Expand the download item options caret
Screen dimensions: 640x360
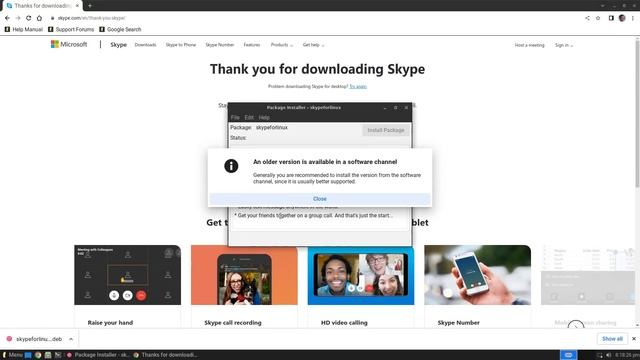(71, 339)
